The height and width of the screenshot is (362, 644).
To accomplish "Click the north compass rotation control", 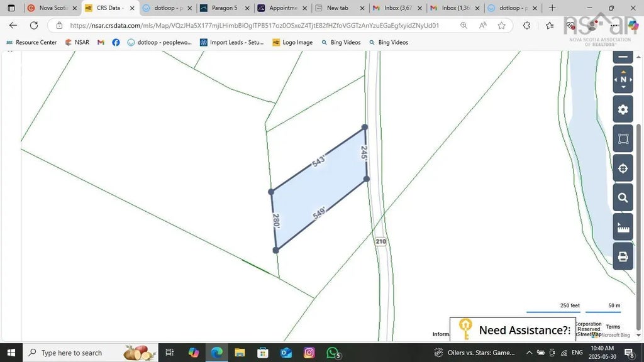I will tap(623, 80).
